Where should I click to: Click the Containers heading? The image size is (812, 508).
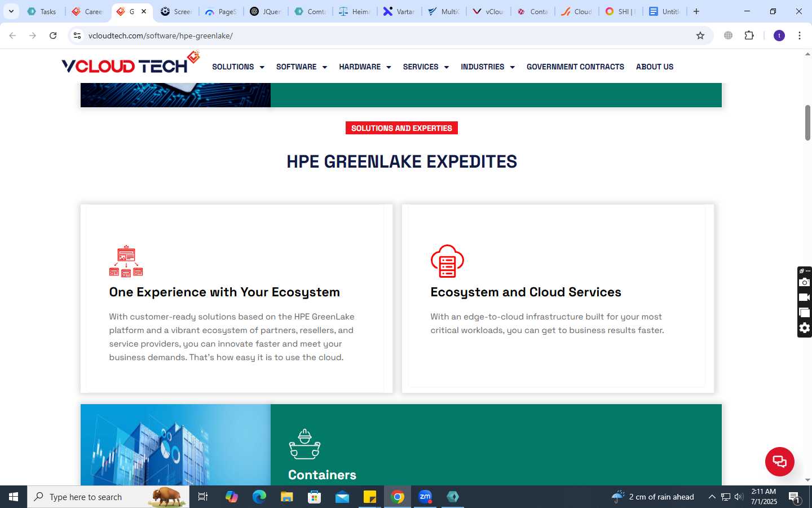pyautogui.click(x=322, y=475)
